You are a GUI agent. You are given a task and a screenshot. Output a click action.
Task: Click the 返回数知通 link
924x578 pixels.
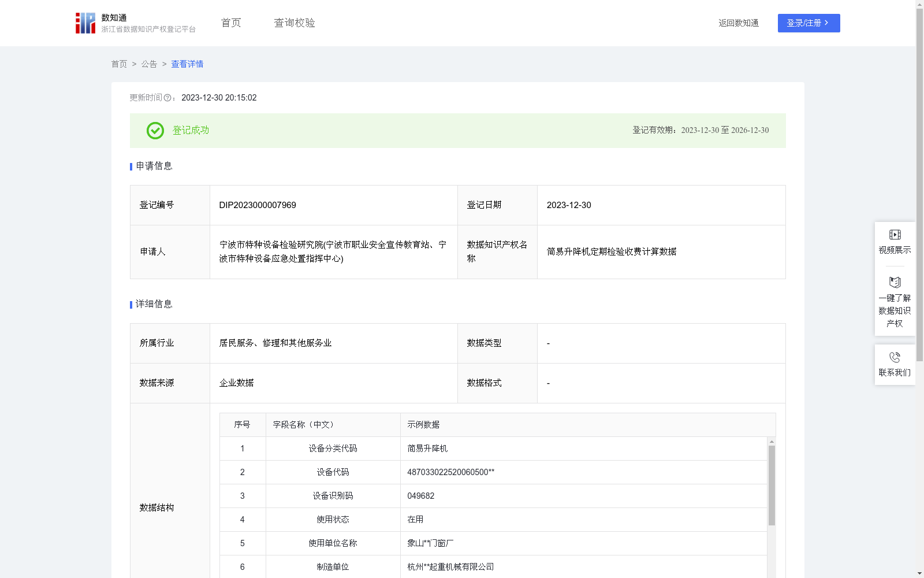coord(739,23)
